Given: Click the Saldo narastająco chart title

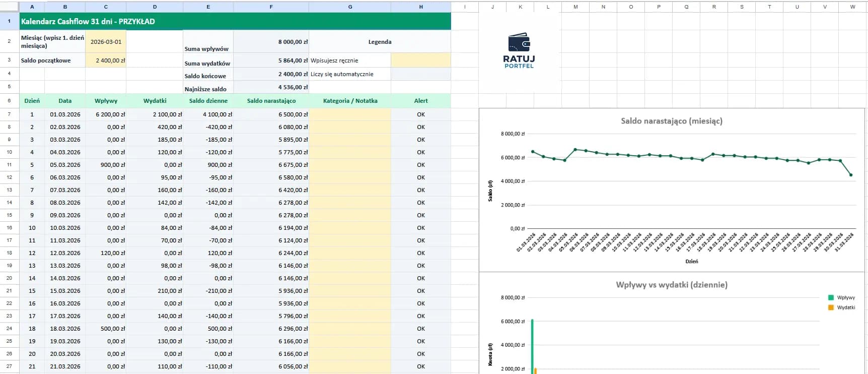Looking at the screenshot, I should pyautogui.click(x=671, y=121).
